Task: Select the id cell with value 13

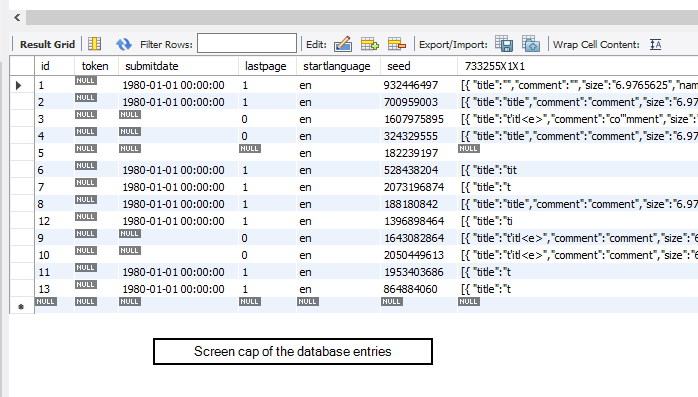Action: pos(54,289)
